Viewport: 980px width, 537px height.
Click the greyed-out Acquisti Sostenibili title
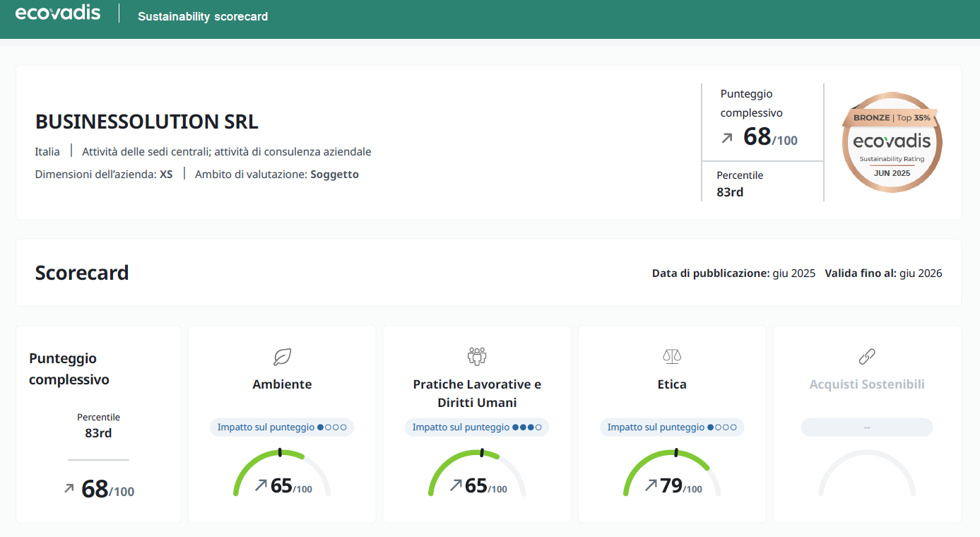click(x=867, y=384)
